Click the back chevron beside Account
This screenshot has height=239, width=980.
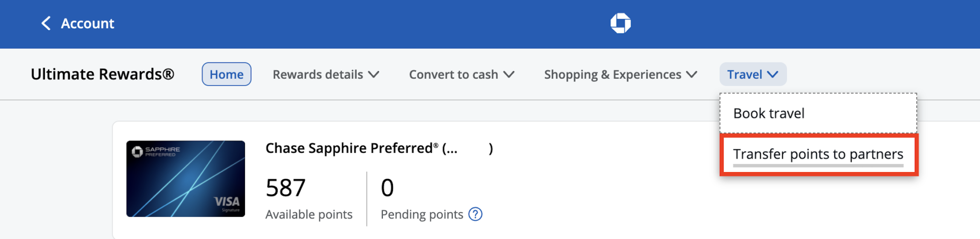tap(46, 23)
